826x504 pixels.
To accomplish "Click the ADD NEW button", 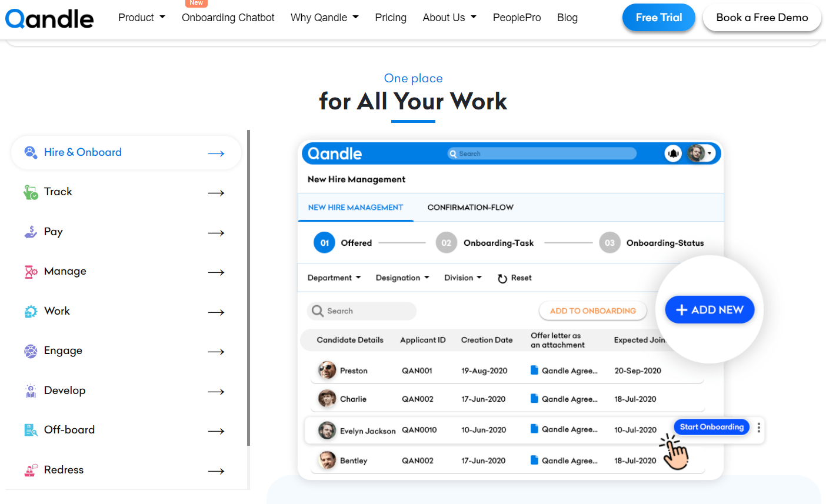I will click(x=710, y=310).
